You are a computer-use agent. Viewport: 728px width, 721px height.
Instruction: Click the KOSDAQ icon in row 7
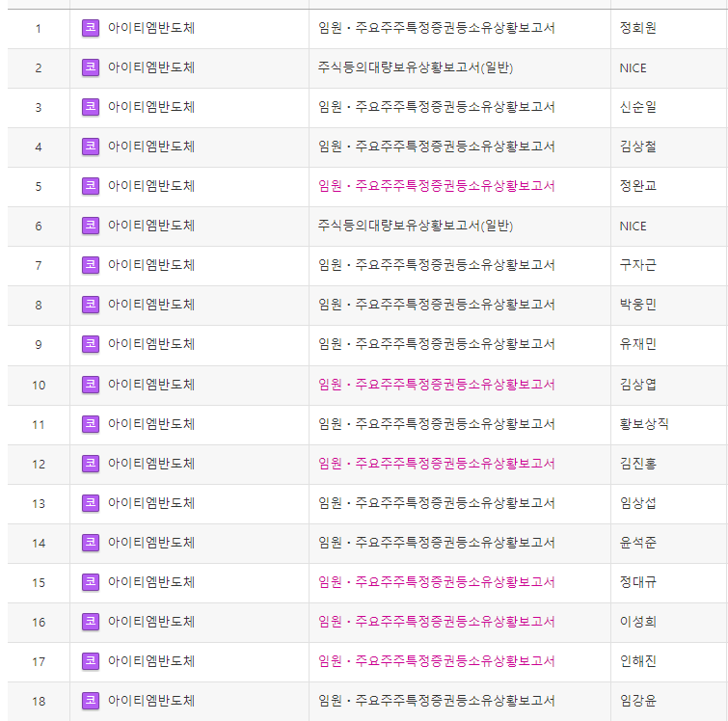point(91,265)
